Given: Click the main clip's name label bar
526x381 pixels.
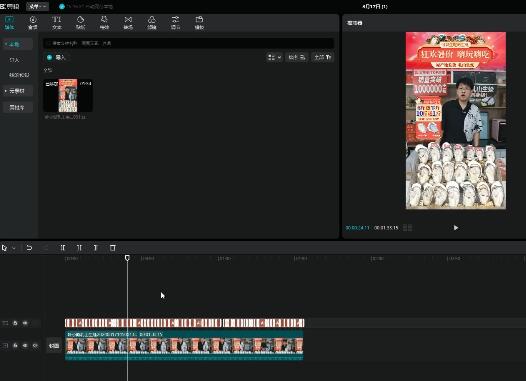Looking at the screenshot, I should (184, 334).
